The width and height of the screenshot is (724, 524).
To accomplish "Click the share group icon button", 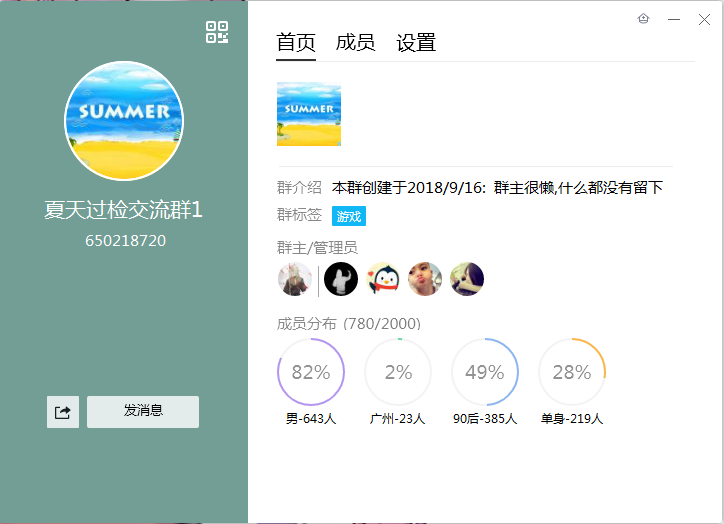I will click(63, 412).
